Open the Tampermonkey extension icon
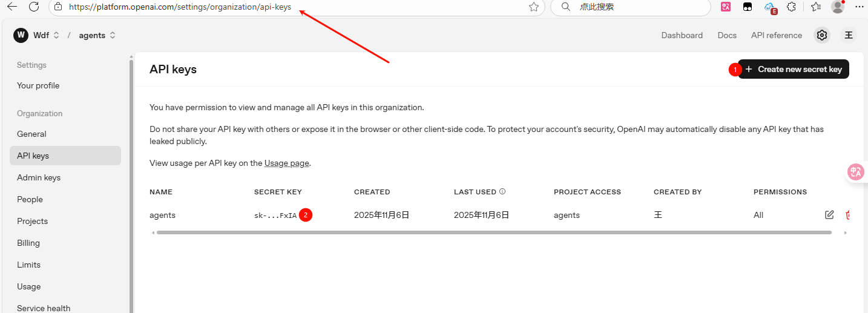The width and height of the screenshot is (868, 313). [x=748, y=7]
